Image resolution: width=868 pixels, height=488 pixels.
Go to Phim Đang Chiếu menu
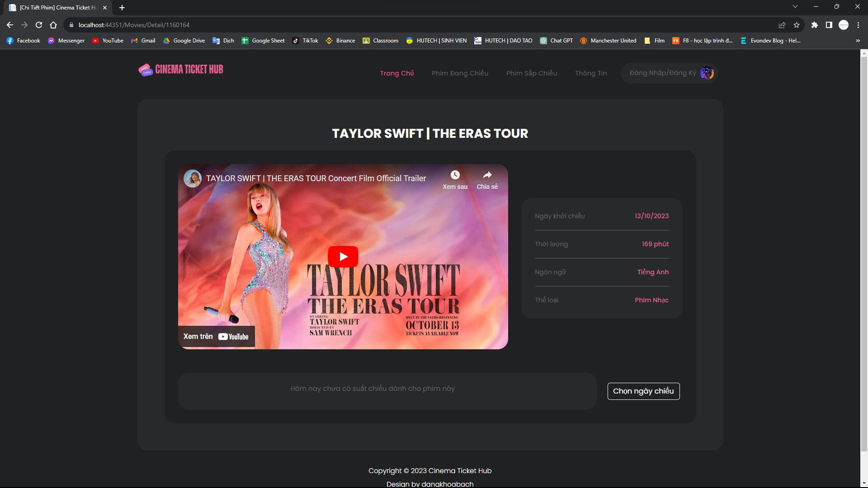coord(460,73)
